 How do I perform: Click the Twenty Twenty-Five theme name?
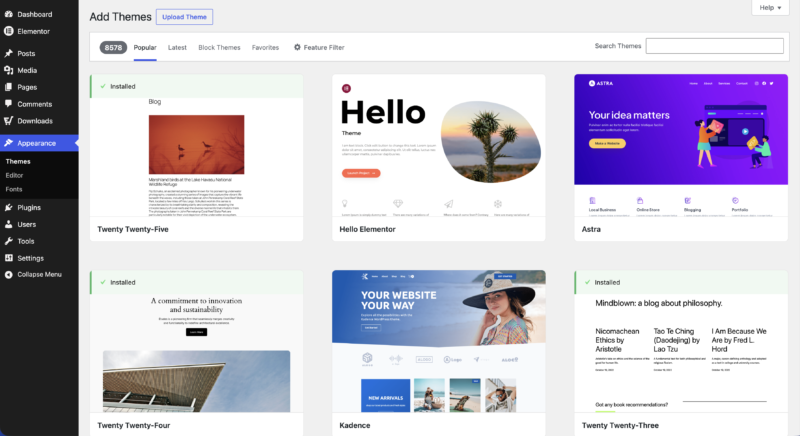[x=133, y=229]
